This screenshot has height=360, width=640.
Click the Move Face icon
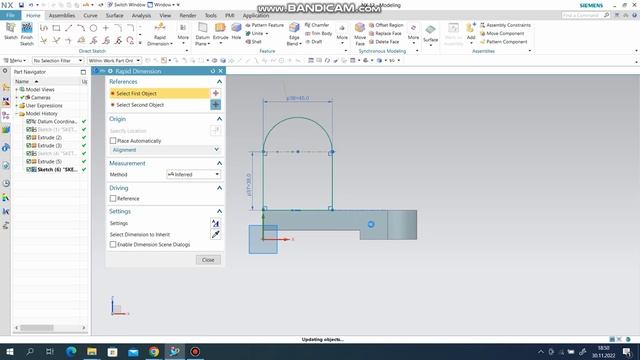[360, 28]
